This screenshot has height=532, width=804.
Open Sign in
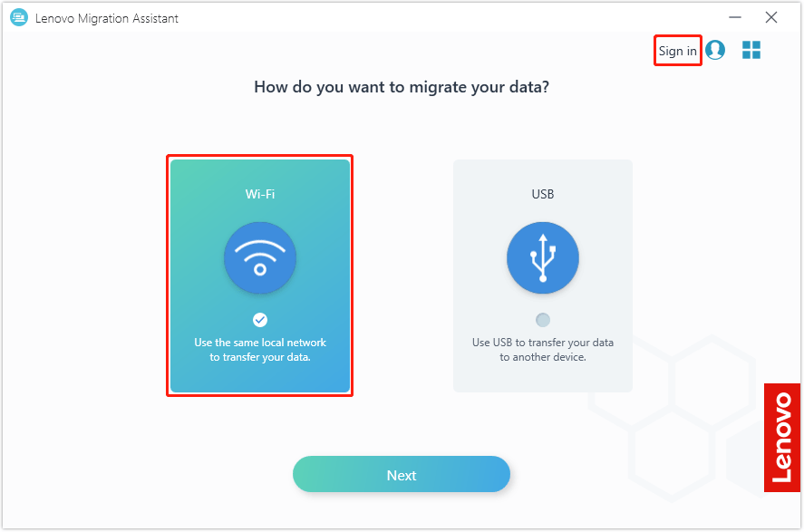[677, 50]
